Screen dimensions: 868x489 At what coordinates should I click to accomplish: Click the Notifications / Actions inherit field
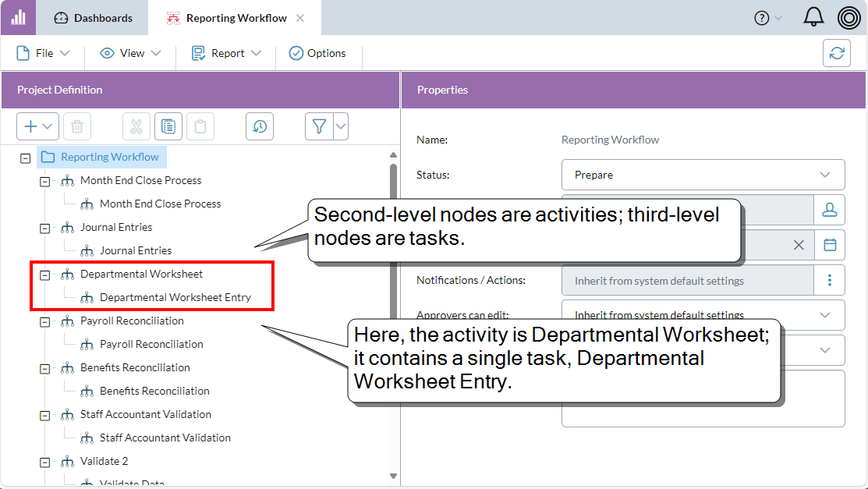688,280
